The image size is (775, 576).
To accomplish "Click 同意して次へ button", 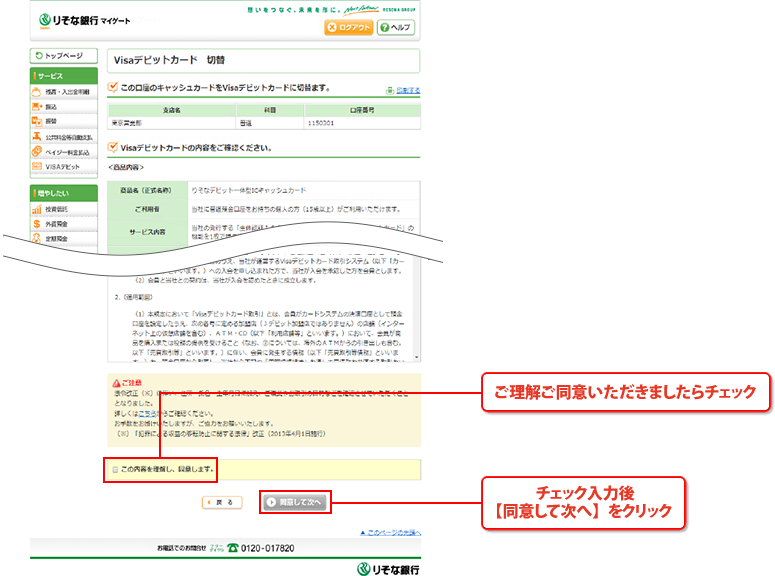I will coord(295,502).
